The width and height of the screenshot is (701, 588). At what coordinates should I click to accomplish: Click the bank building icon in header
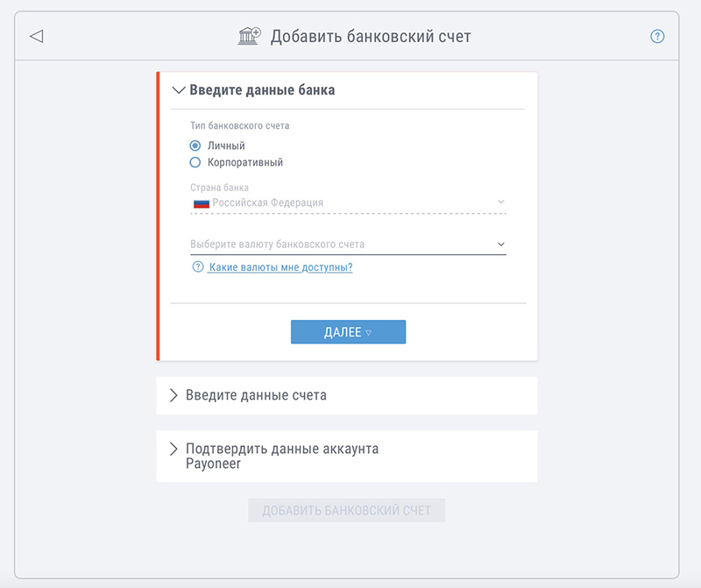pos(250,36)
